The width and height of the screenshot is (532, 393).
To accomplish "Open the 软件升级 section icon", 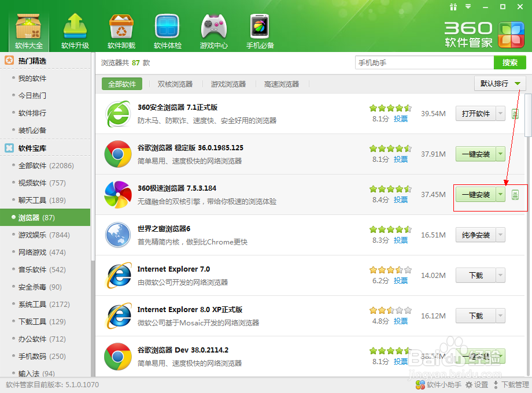I will coord(74,26).
